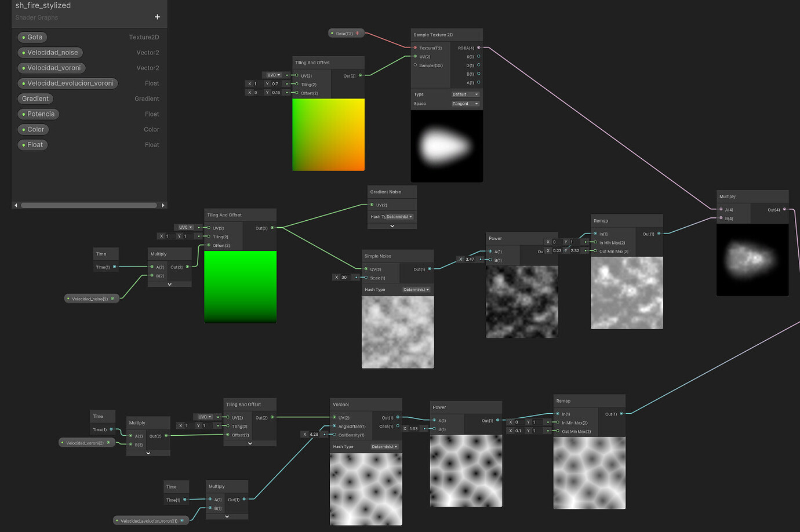Click the blackboard scrollbar left arrow
800x532 pixels.
16,205
